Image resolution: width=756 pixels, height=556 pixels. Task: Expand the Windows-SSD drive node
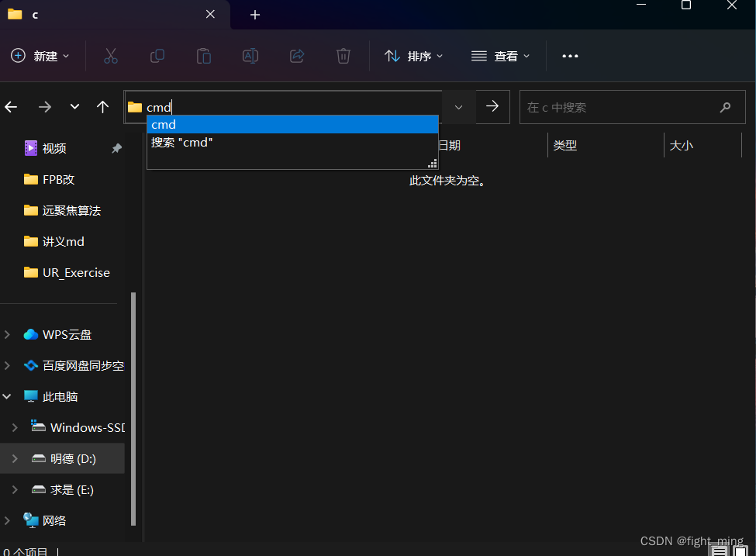pyautogui.click(x=15, y=427)
